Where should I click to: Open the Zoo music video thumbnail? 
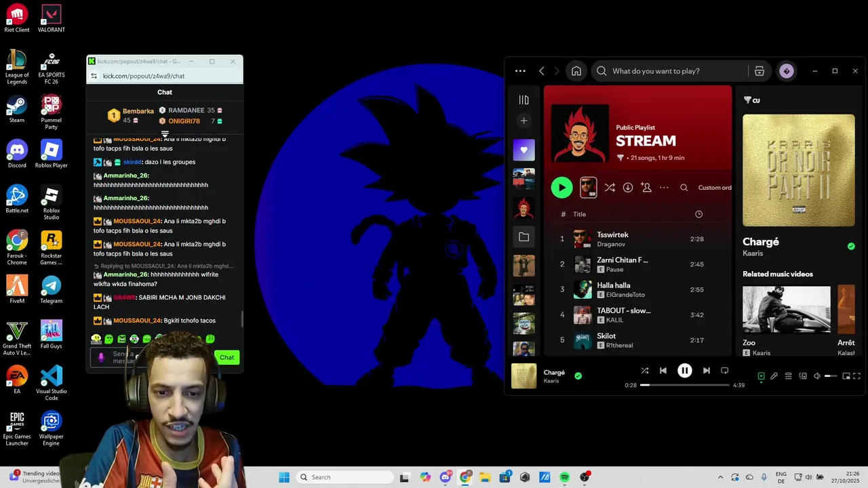click(x=786, y=310)
